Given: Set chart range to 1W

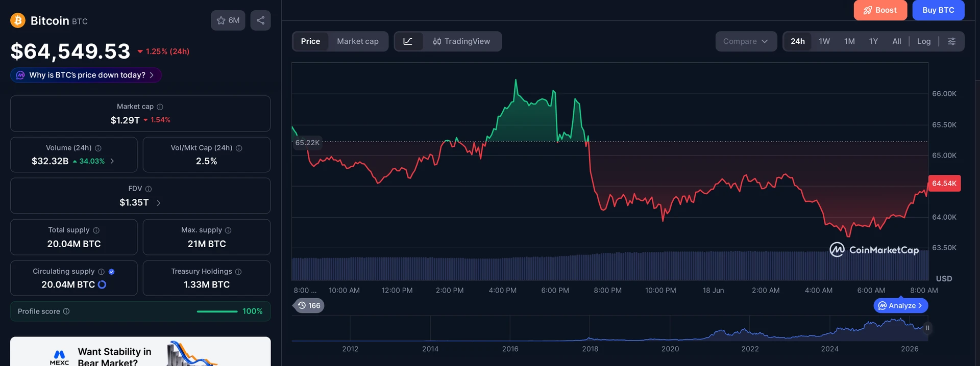Looking at the screenshot, I should click(824, 41).
